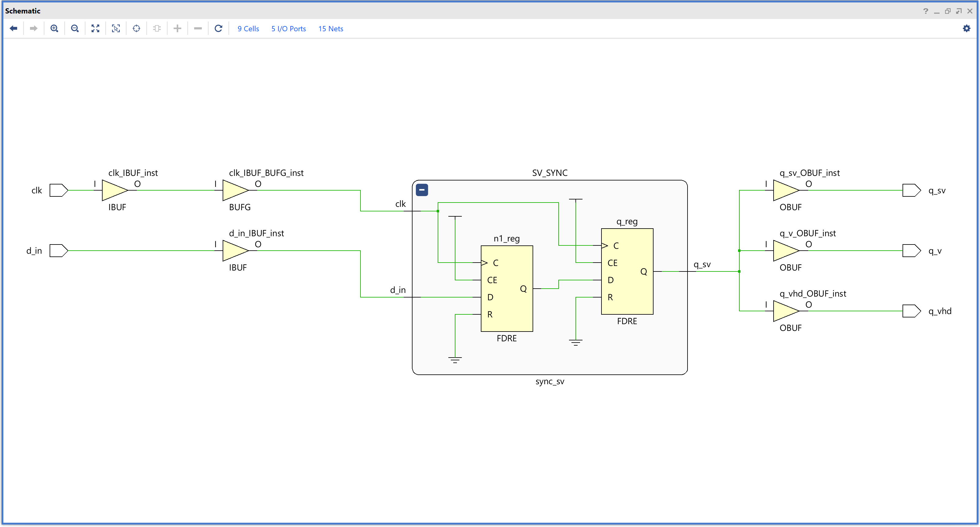The image size is (980, 527).
Task: Click the help question mark icon
Action: (925, 11)
